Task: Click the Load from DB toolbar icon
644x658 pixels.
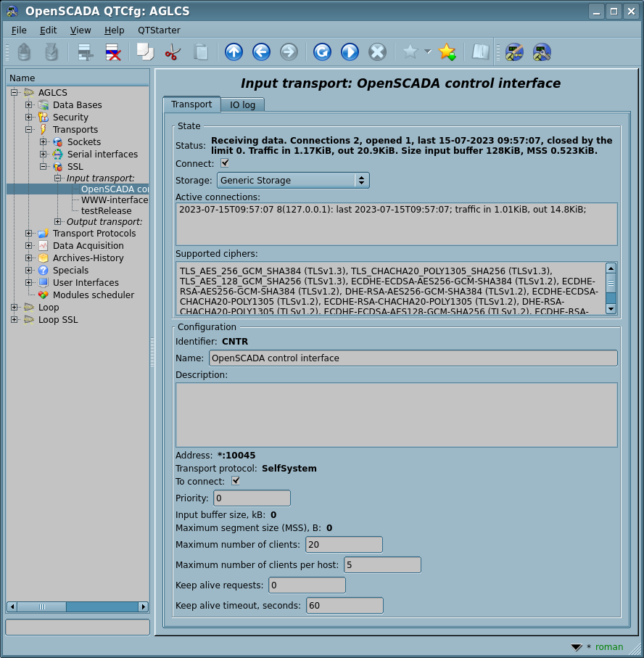Action: click(24, 52)
